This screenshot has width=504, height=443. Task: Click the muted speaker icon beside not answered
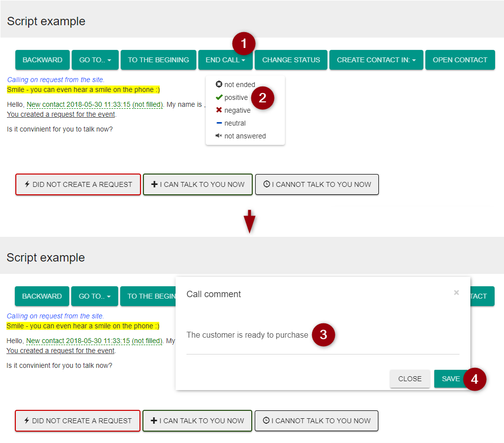[x=219, y=136]
